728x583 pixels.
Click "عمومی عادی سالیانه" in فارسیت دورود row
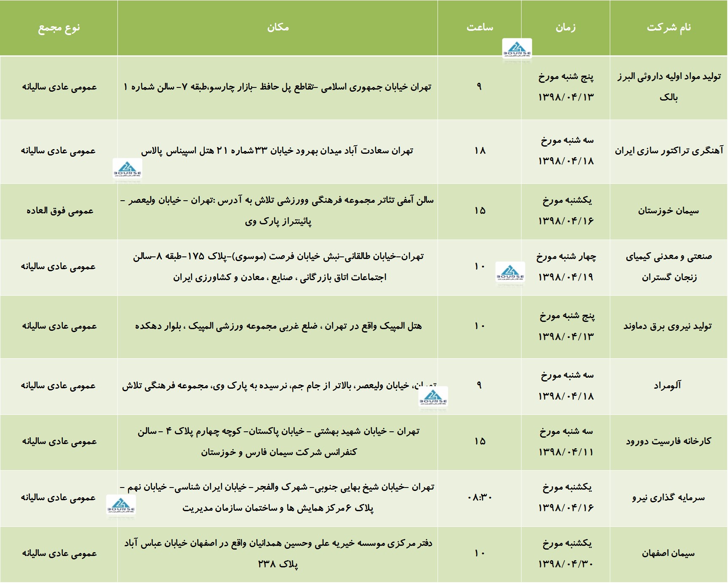point(59,441)
